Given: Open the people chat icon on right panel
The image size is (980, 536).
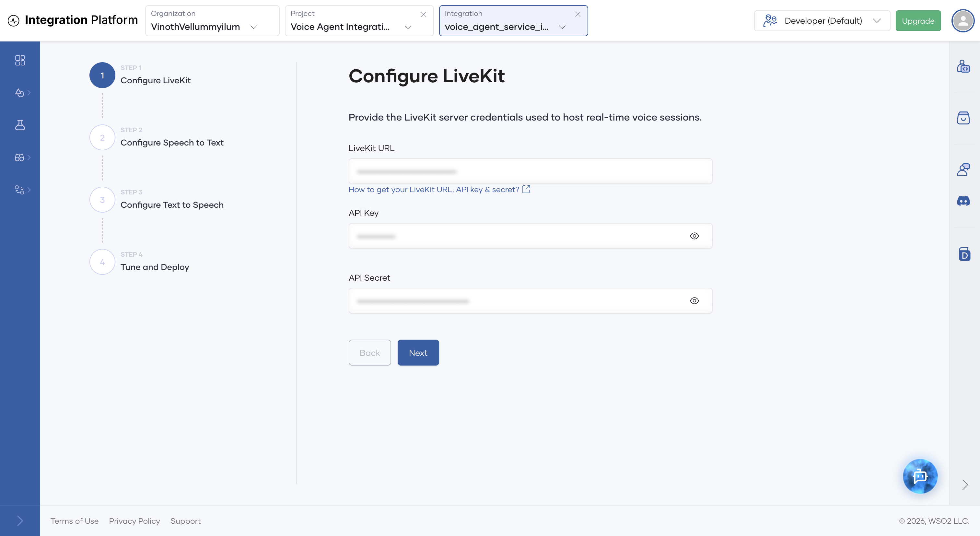Looking at the screenshot, I should 963,170.
